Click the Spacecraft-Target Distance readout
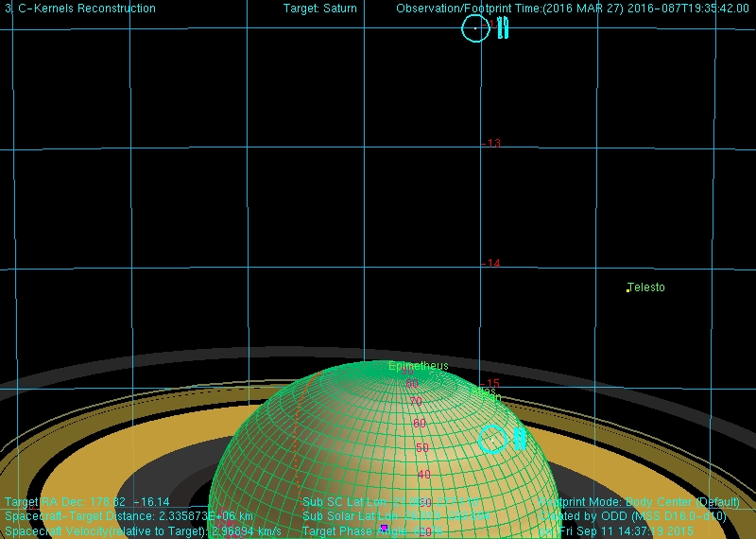This screenshot has height=539, width=756. click(x=129, y=516)
